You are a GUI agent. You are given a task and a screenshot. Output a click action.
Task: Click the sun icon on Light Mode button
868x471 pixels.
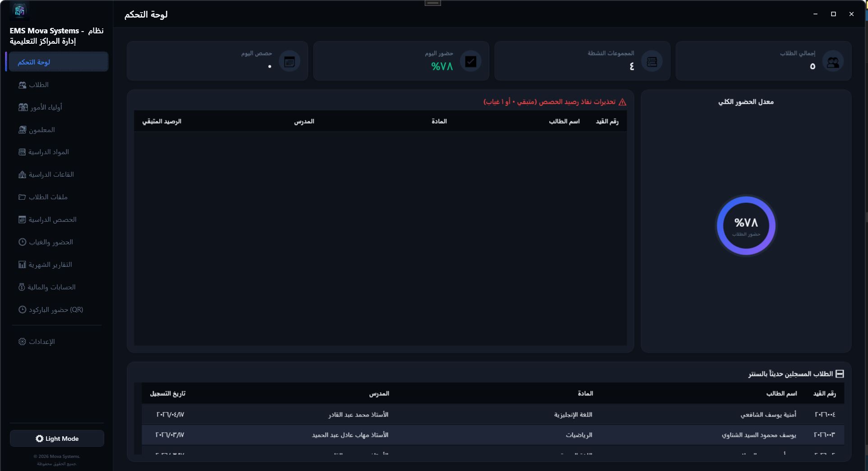pyautogui.click(x=40, y=439)
